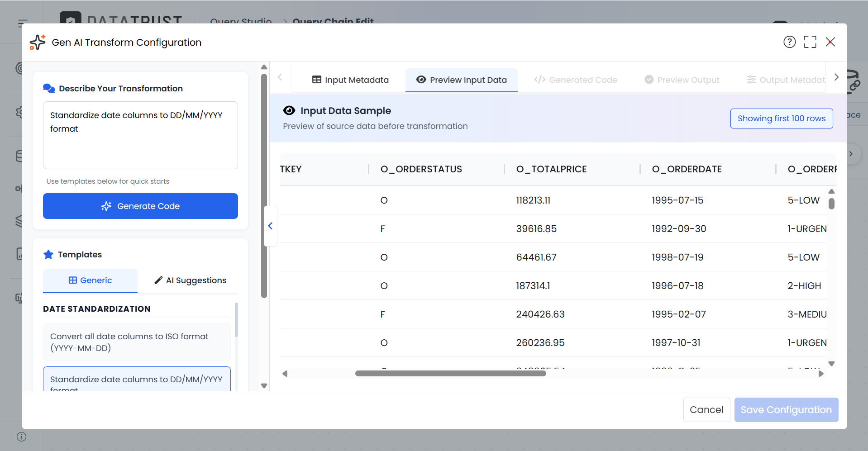
Task: Click the table's vertical scroll-up arrow
Action: pyautogui.click(x=831, y=191)
